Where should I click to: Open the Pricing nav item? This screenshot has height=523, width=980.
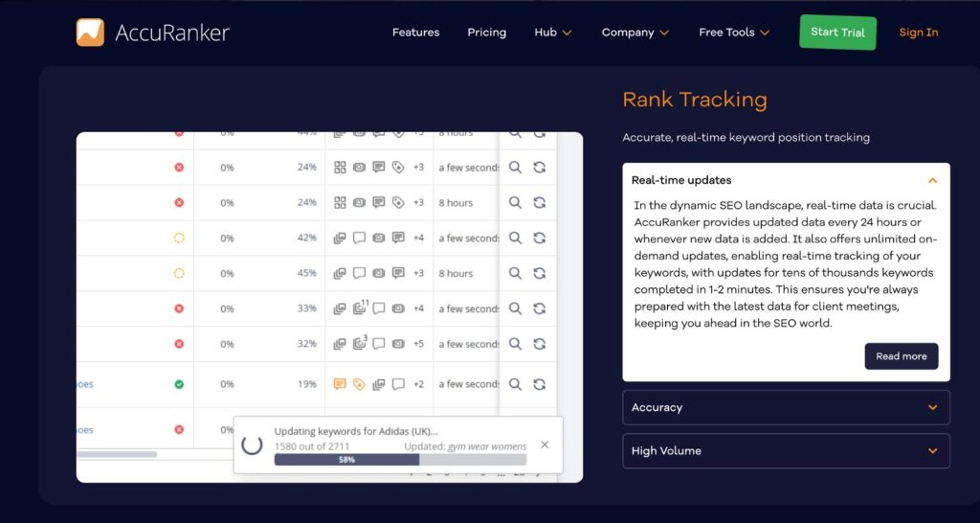(486, 33)
